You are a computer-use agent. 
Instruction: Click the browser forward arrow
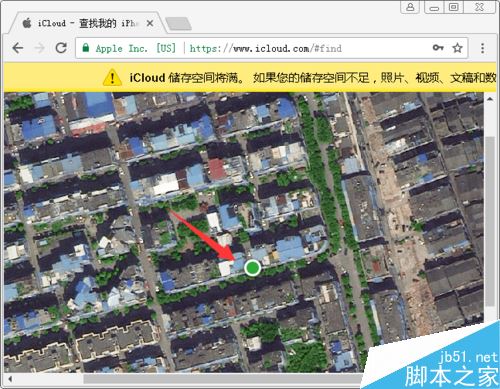39,48
